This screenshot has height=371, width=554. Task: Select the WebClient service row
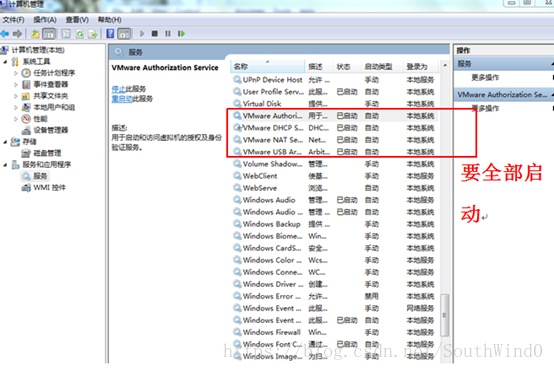click(x=335, y=176)
